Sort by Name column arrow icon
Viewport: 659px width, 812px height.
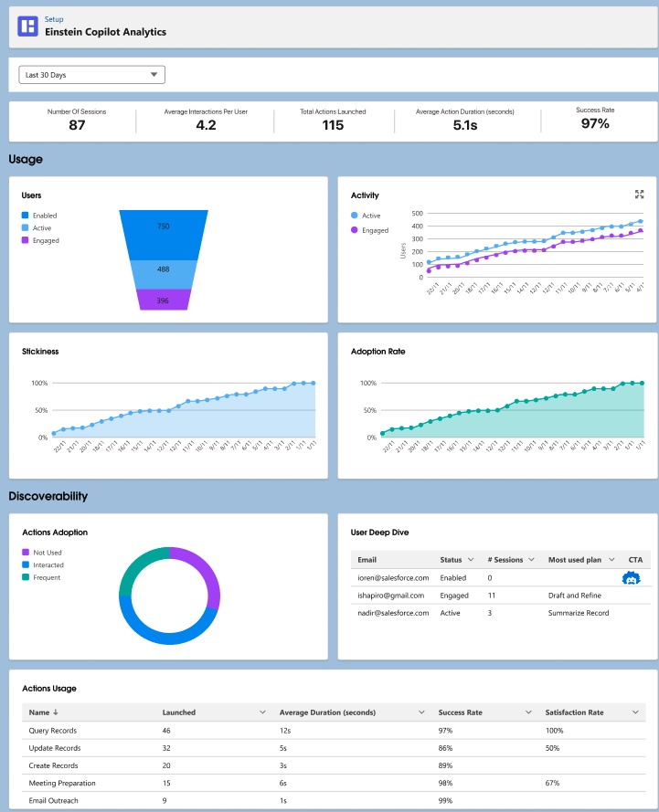click(56, 712)
